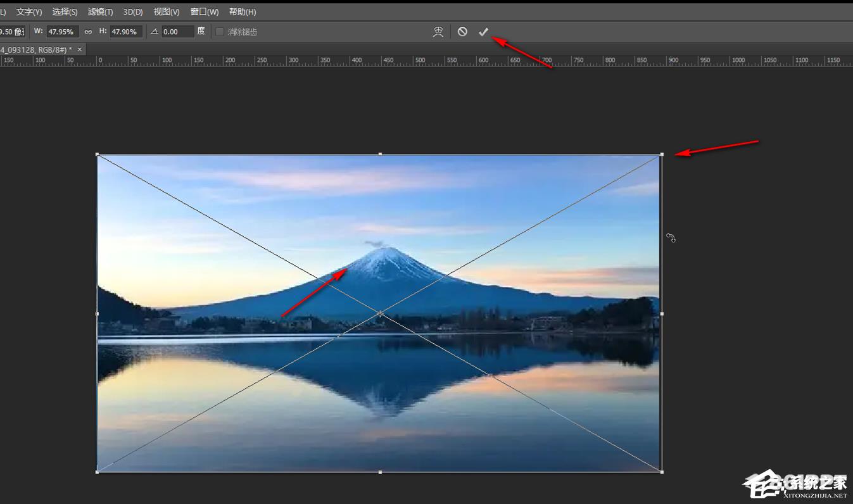Open the 3D(D) menu

pyautogui.click(x=133, y=12)
